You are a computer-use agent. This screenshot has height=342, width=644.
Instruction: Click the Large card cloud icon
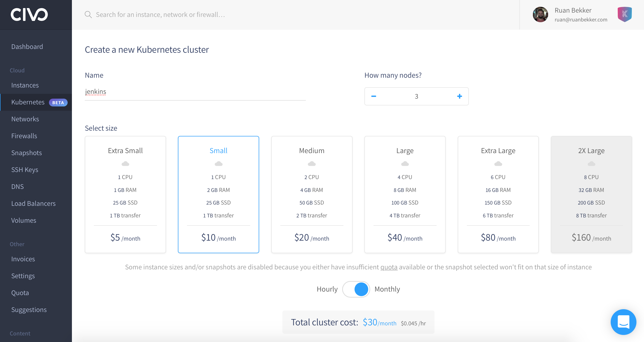[405, 164]
